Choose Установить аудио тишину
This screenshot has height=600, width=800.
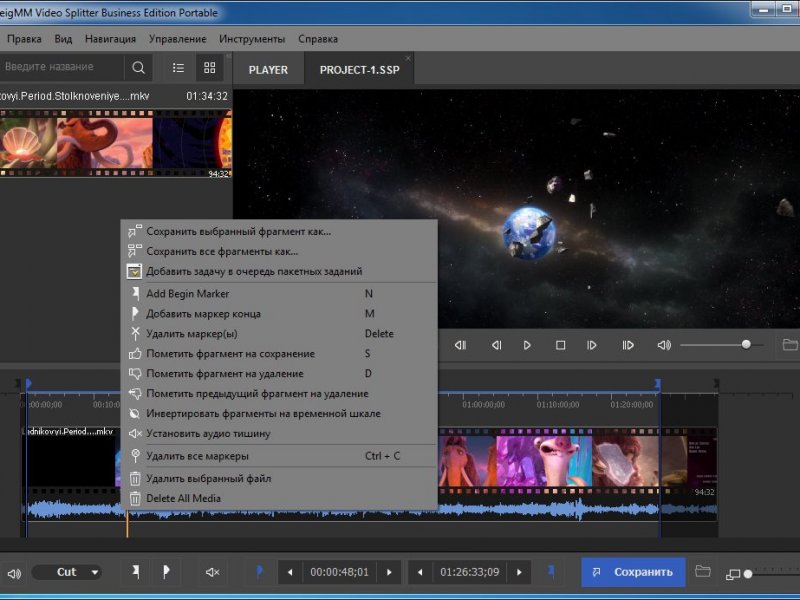click(x=279, y=434)
